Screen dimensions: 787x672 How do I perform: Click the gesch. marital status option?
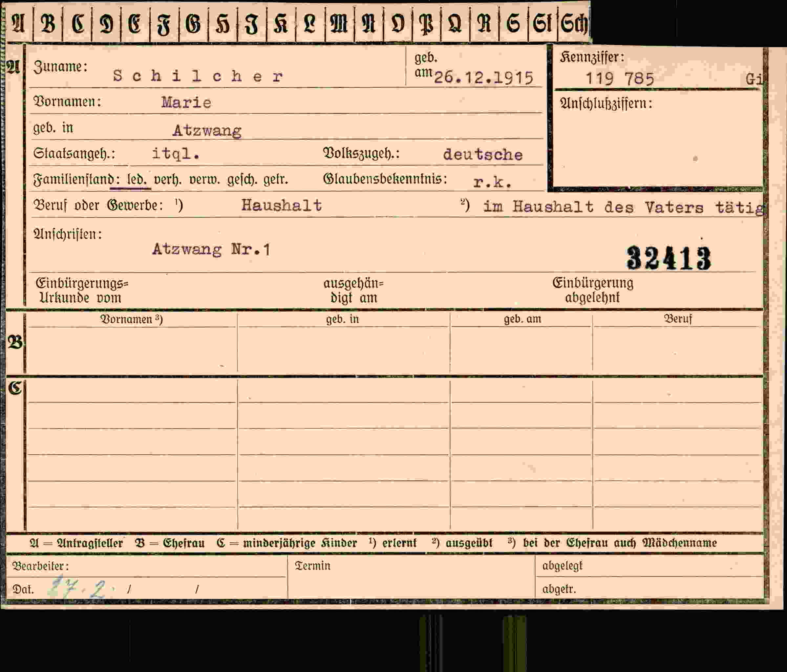click(x=242, y=179)
